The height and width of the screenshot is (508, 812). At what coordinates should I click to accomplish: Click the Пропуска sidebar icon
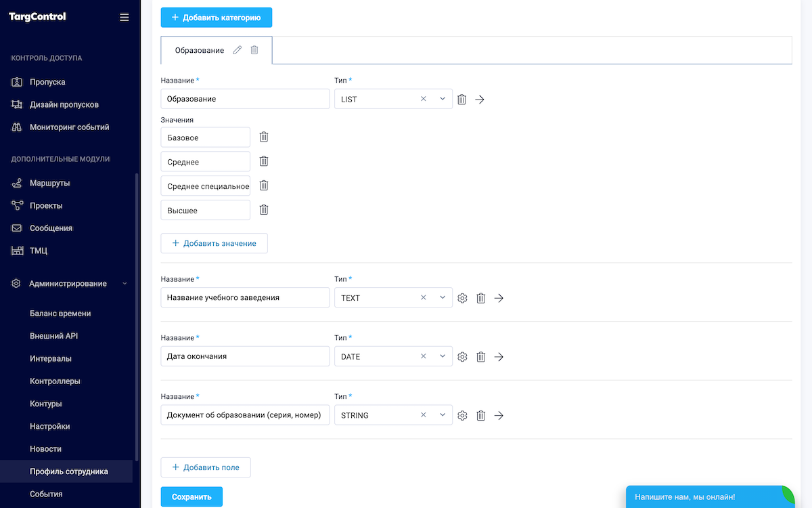point(17,82)
